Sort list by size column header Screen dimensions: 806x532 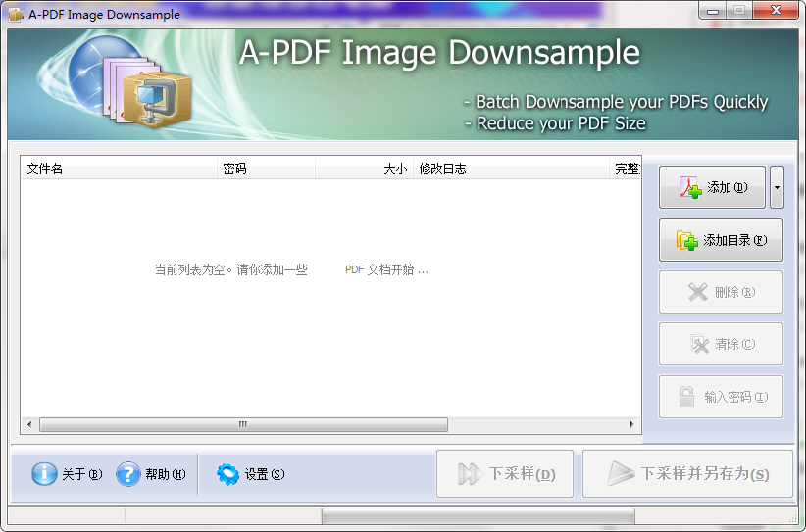point(364,169)
